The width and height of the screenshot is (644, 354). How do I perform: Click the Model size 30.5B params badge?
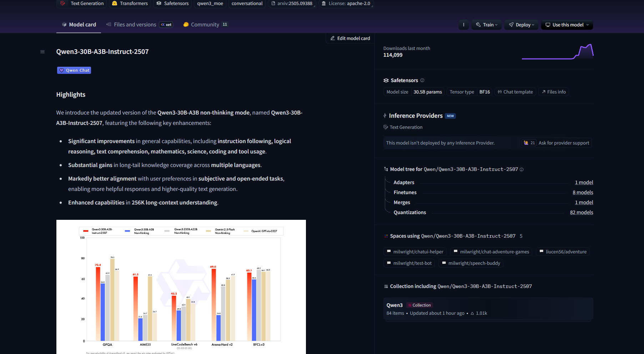click(414, 92)
